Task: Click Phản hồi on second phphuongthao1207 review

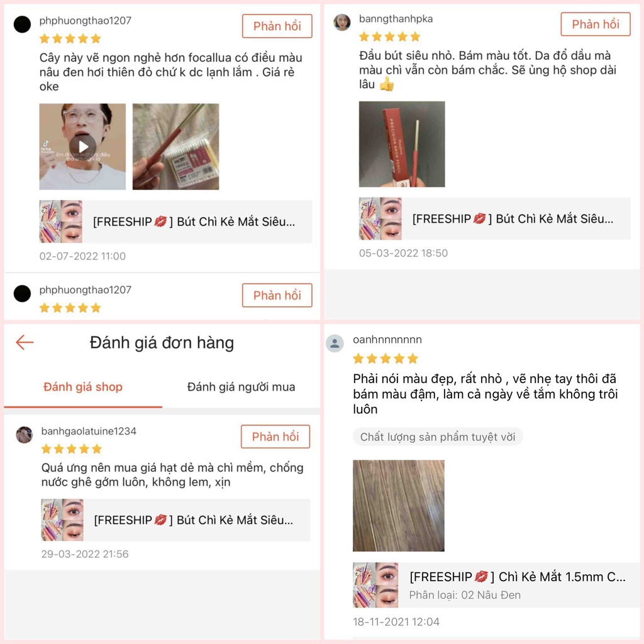Action: pyautogui.click(x=277, y=296)
